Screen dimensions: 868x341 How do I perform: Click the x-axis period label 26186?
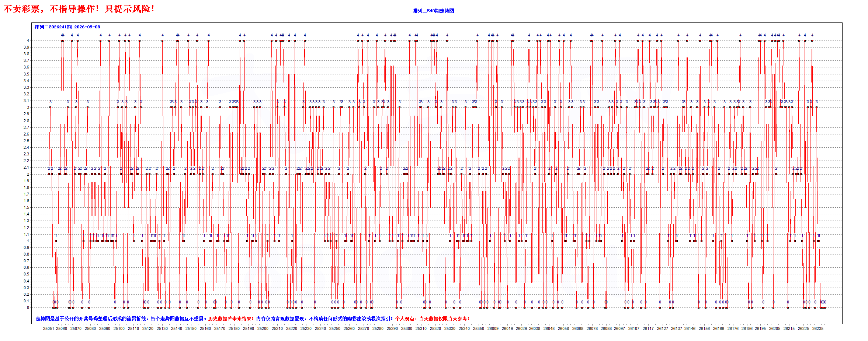(x=747, y=328)
